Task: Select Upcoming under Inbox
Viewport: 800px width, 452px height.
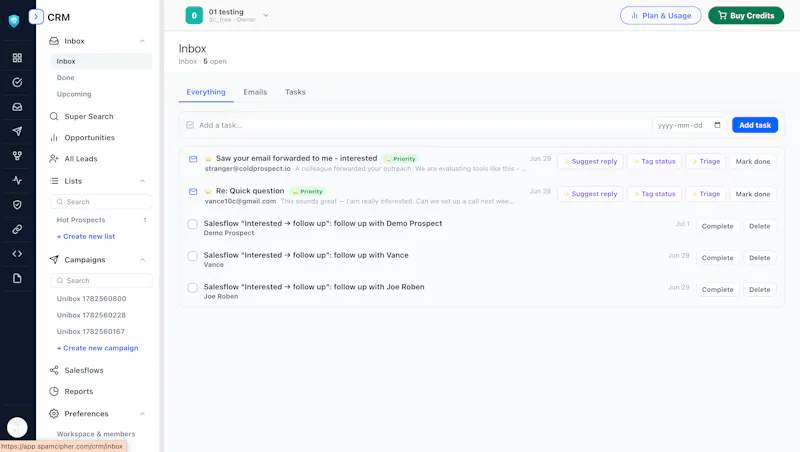Action: (74, 94)
